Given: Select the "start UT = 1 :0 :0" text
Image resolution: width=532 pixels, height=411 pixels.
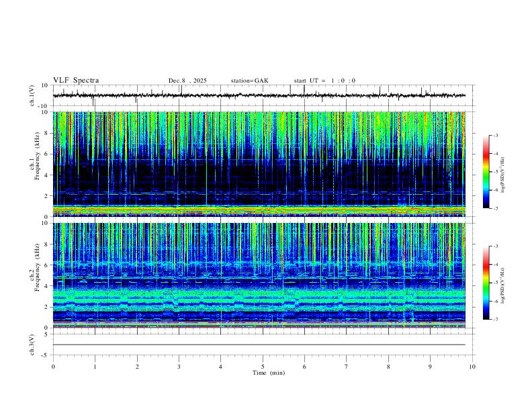Looking at the screenshot, I should coord(324,81).
